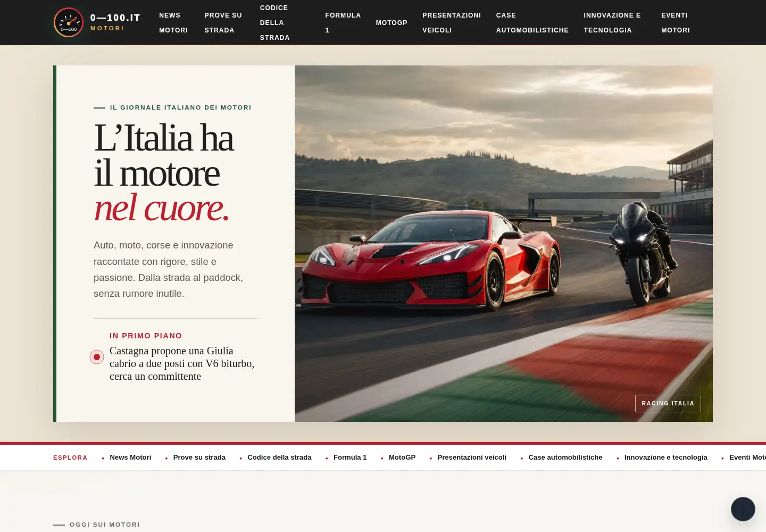This screenshot has height=532, width=766.
Task: Go to Formula 1 in the top navigation
Action: pos(343,23)
